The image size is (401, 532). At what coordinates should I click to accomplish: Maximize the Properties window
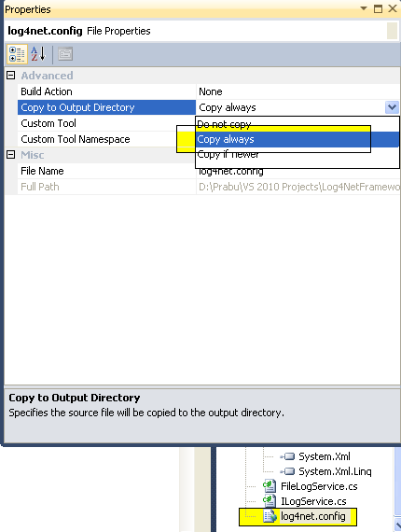click(x=378, y=8)
